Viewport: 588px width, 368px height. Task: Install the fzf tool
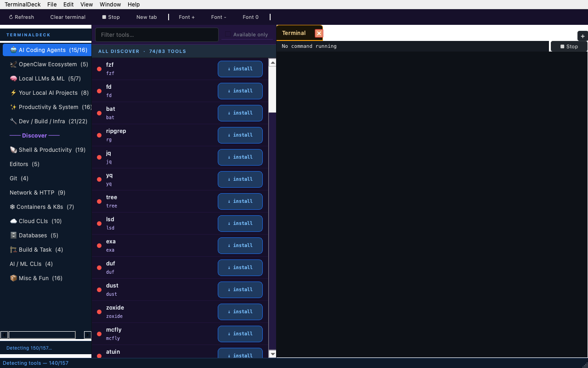pos(240,69)
